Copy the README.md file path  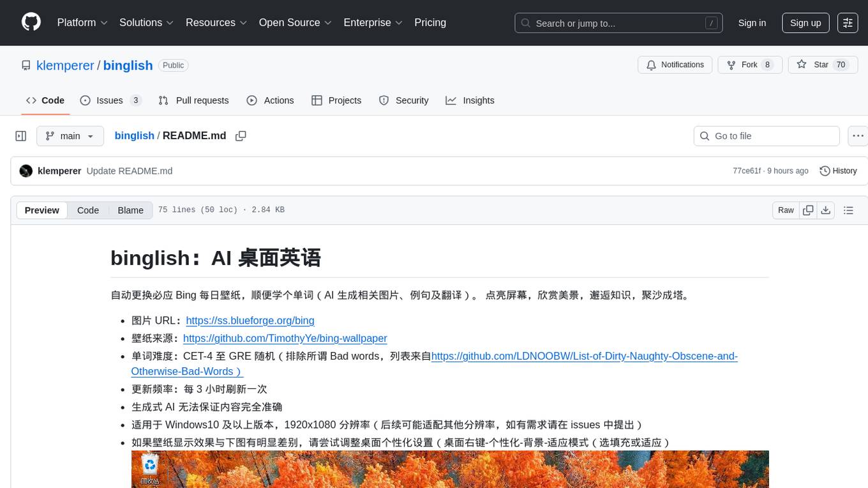pos(241,136)
